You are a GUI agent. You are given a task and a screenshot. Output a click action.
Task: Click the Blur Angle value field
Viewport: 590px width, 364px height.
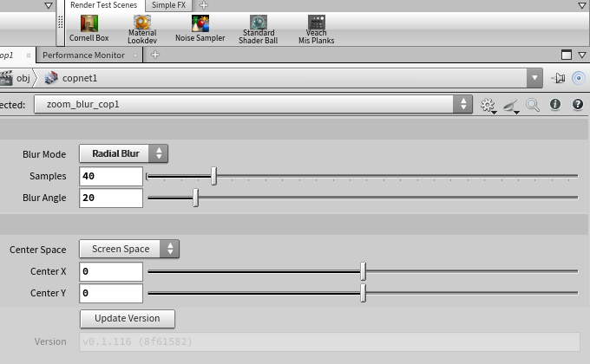point(111,198)
